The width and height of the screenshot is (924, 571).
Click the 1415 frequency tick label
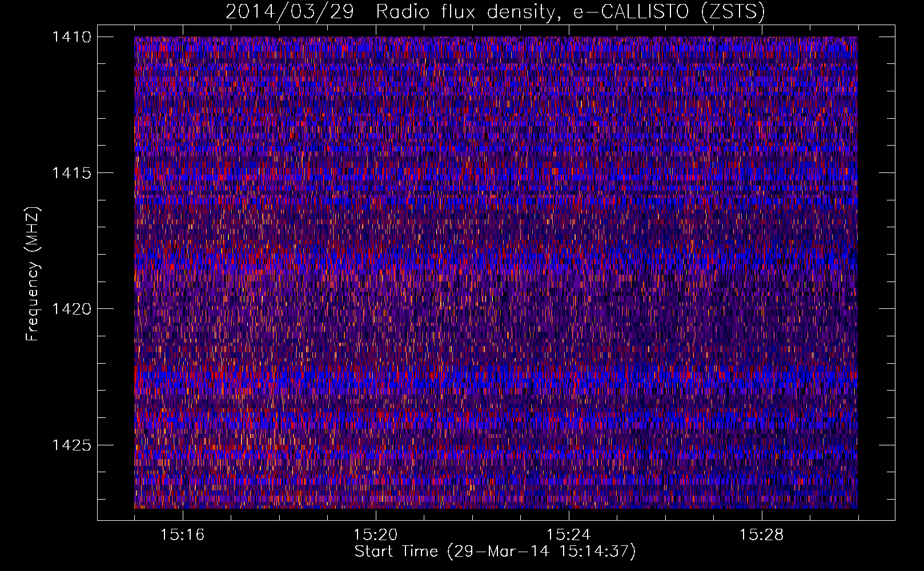[71, 173]
